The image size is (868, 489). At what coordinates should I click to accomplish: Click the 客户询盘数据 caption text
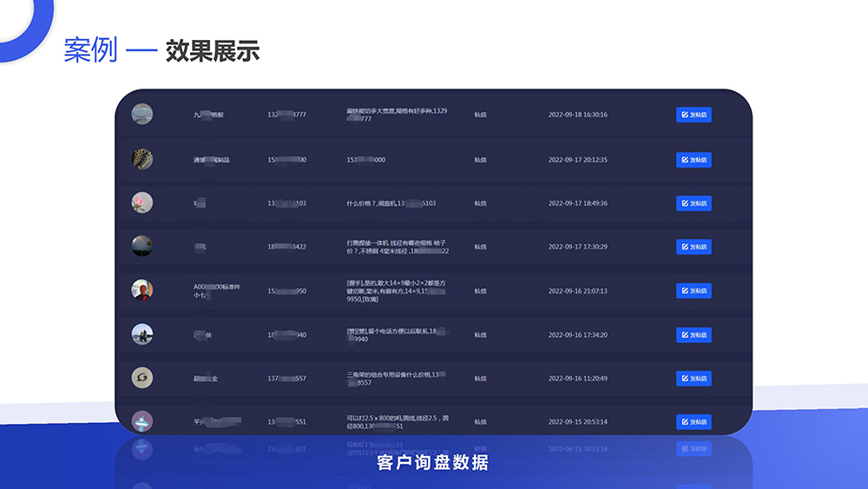point(433,463)
